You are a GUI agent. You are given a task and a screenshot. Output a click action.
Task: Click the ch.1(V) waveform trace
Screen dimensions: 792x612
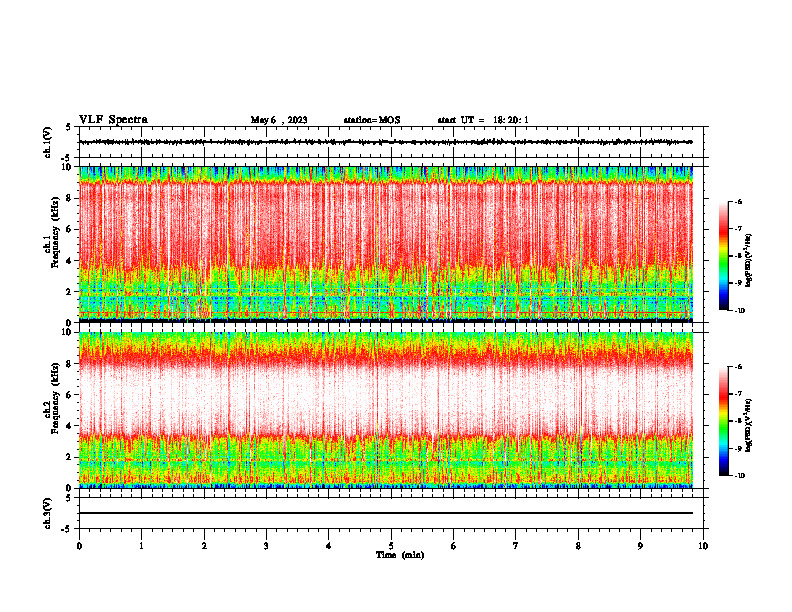click(x=386, y=142)
